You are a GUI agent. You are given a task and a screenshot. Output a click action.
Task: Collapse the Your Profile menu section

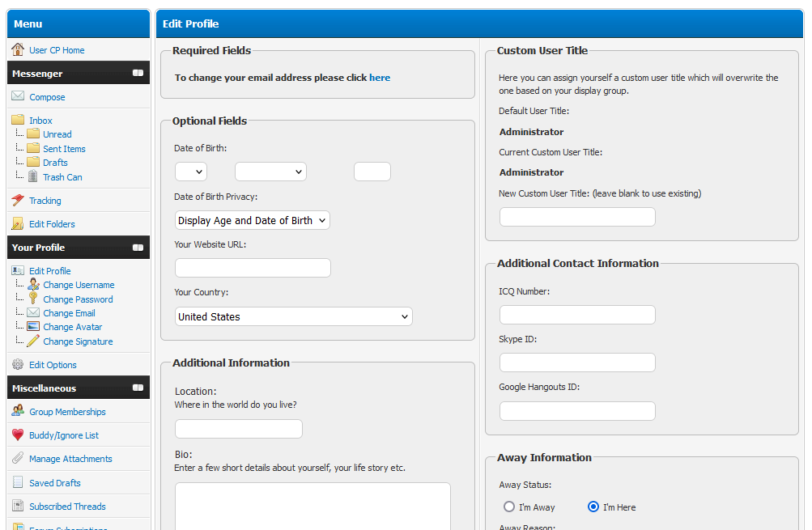[138, 247]
